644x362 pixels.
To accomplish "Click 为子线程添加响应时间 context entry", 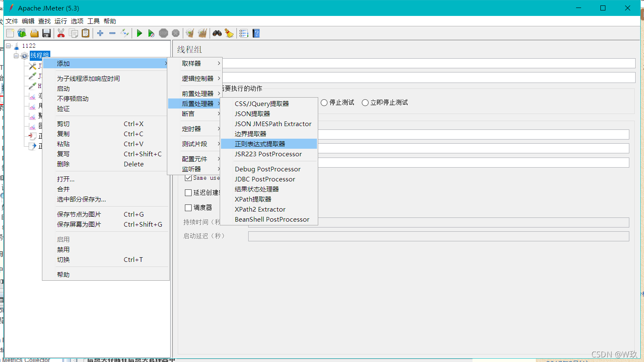I will (x=106, y=78).
